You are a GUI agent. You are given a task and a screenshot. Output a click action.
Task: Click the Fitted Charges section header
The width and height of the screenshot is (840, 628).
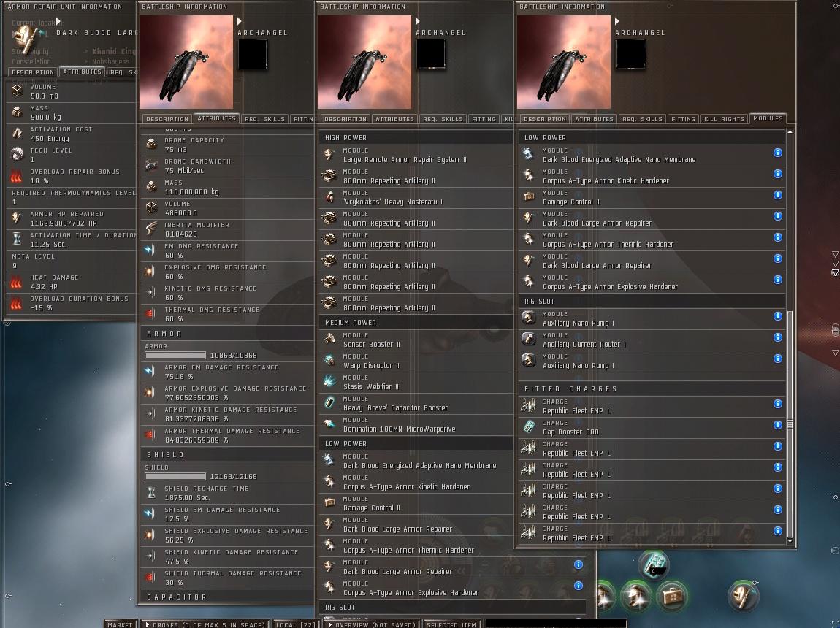tap(652, 389)
